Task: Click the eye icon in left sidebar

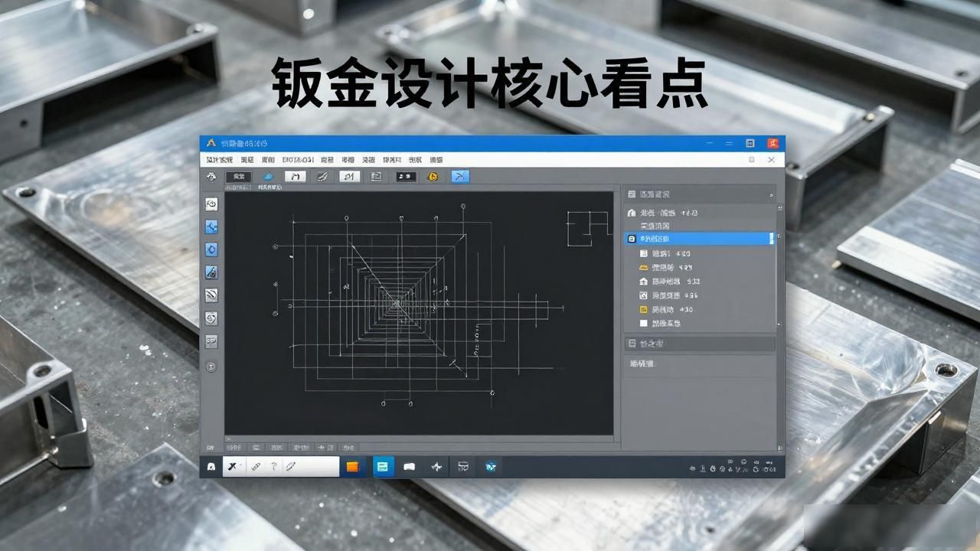Action: click(x=211, y=204)
